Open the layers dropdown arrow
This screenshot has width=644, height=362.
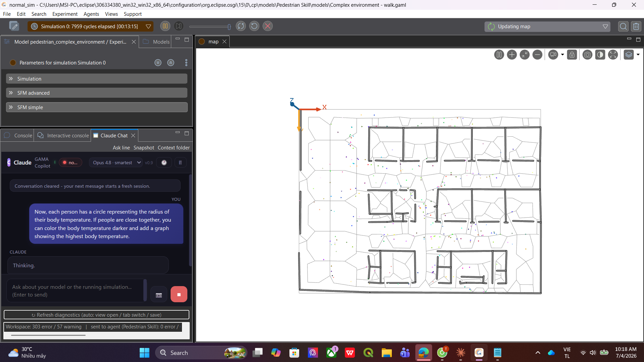638,55
